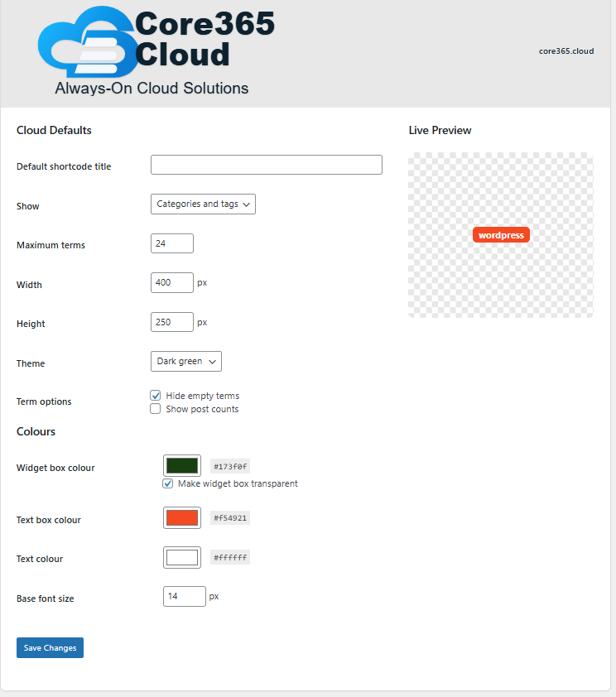Uncheck Hide empty terms
Screen dimensions: 616x697
pos(155,395)
